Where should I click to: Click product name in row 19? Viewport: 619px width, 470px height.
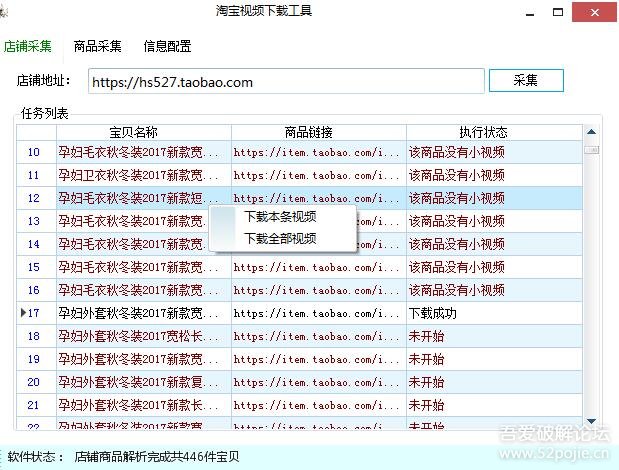click(144, 359)
